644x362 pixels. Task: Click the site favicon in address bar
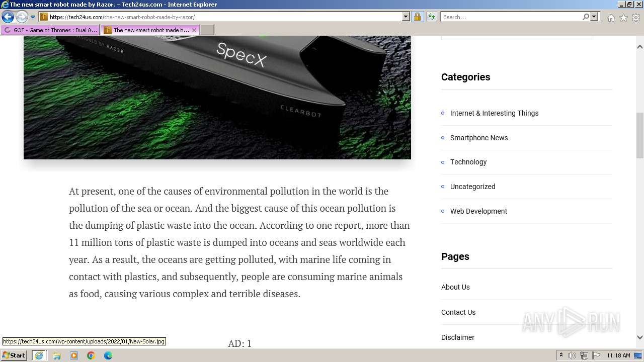[x=44, y=17]
